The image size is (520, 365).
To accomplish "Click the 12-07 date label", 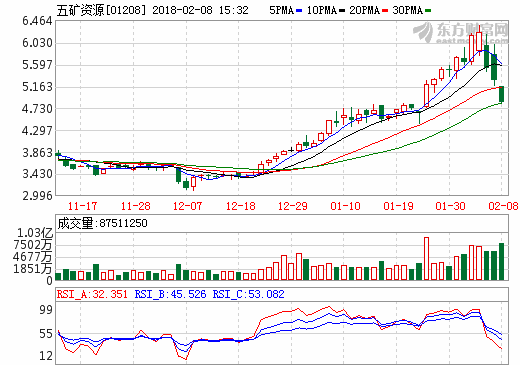I will (x=188, y=206).
